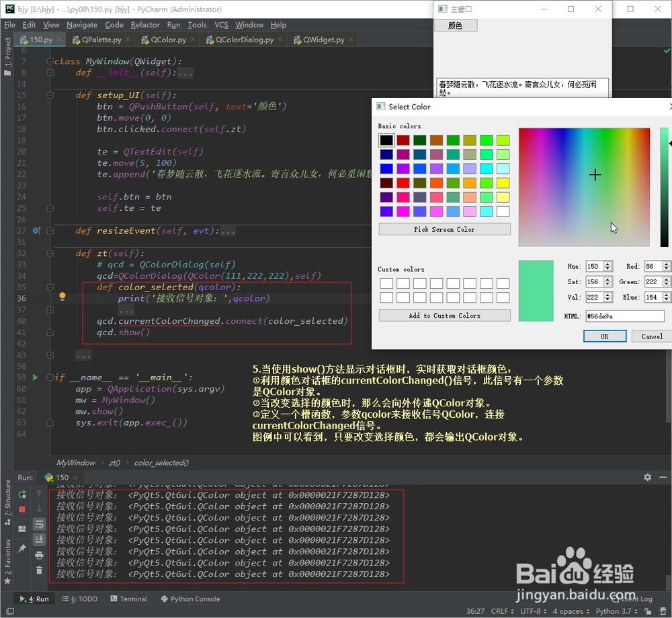This screenshot has width=672, height=618.
Task: Click the yellow intention light bulb
Action: 62,296
